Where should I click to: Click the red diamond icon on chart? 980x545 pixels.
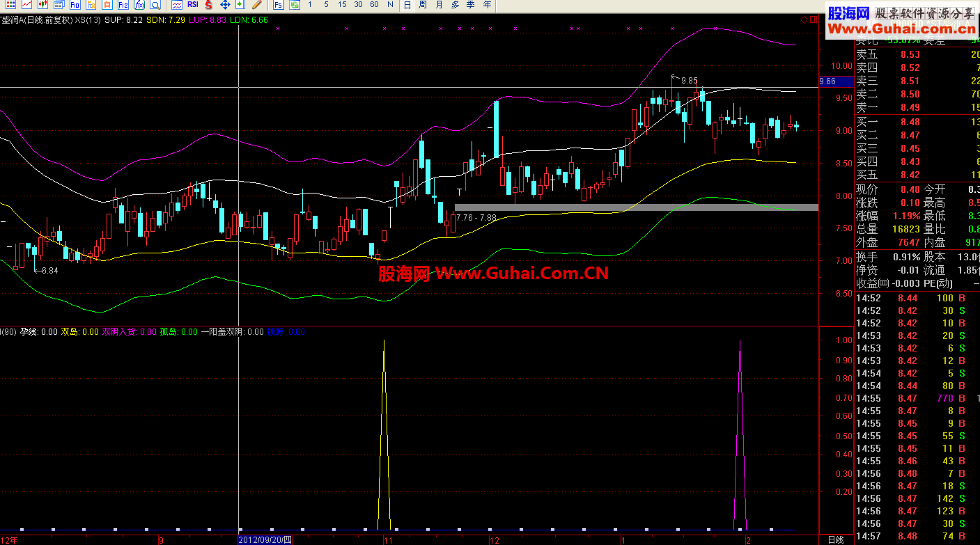[x=804, y=21]
